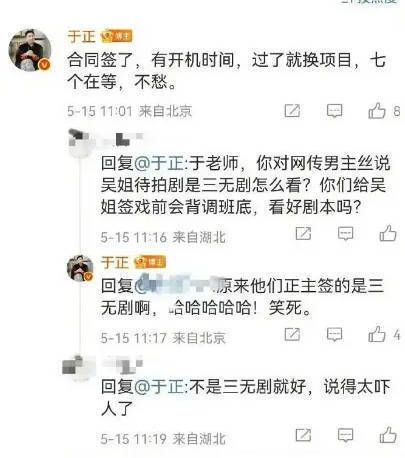
Task: Open the comment icon on the 11:17 reply
Action: click(334, 335)
